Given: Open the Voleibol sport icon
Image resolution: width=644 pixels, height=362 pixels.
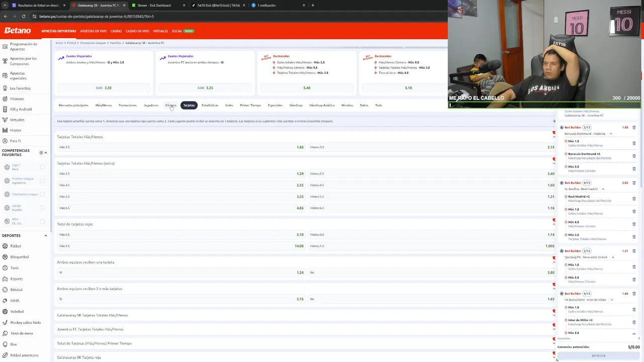Looking at the screenshot, I should tap(5, 311).
